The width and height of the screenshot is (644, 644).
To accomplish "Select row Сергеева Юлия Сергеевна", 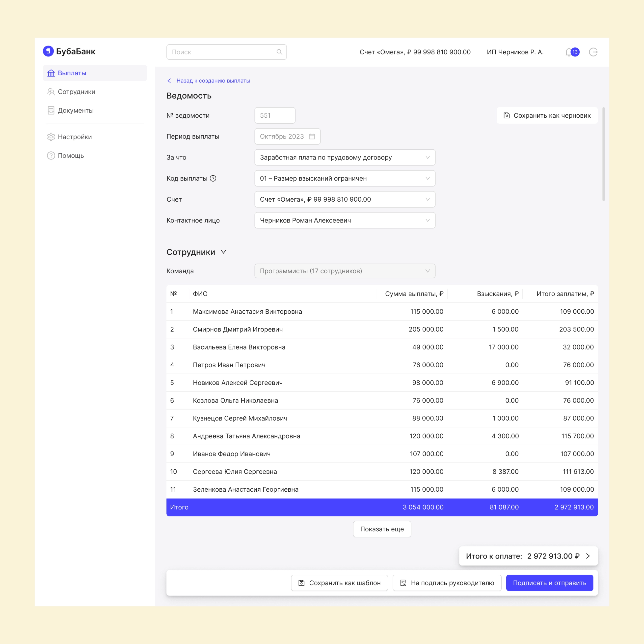I will [382, 472].
